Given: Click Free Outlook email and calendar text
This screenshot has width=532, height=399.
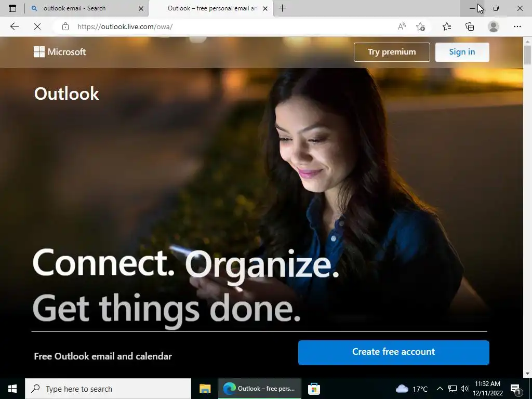Looking at the screenshot, I should pos(103,356).
